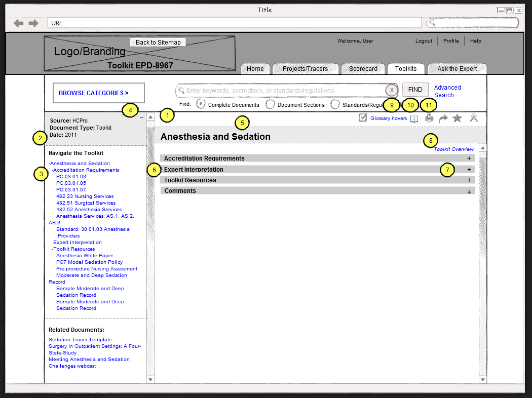Open the Scorecard tab
Viewport: 532px width, 398px height.
[363, 69]
